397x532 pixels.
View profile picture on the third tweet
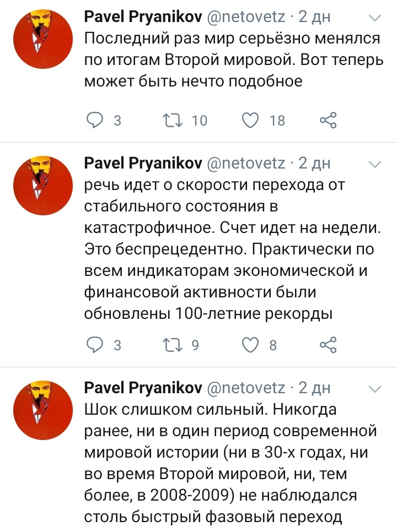pyautogui.click(x=43, y=410)
